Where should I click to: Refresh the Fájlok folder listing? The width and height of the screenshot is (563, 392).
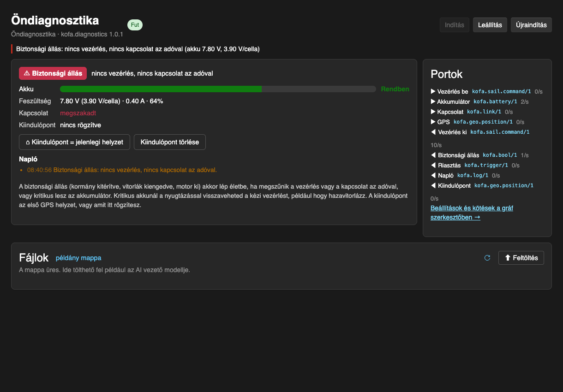pos(487,258)
